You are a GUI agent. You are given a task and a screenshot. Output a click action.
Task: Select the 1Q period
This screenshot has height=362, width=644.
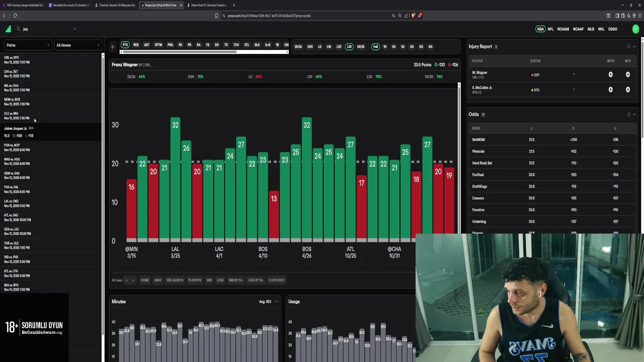(x=403, y=47)
